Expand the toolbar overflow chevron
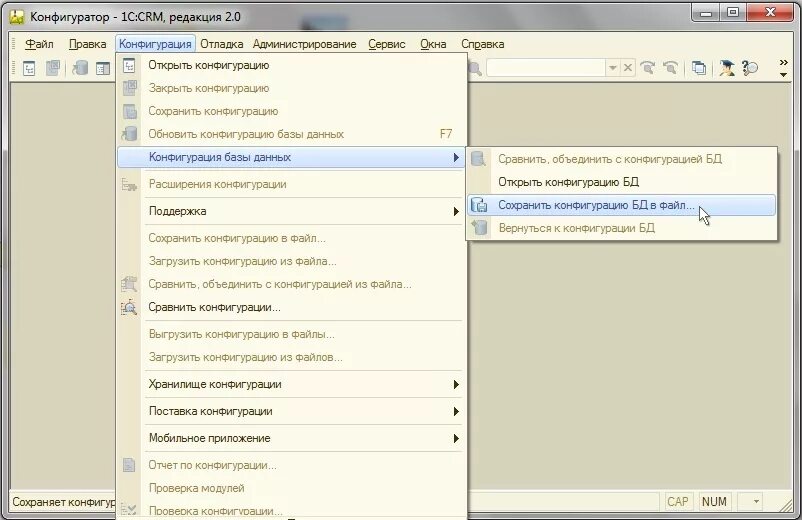802x520 pixels. pos(783,67)
